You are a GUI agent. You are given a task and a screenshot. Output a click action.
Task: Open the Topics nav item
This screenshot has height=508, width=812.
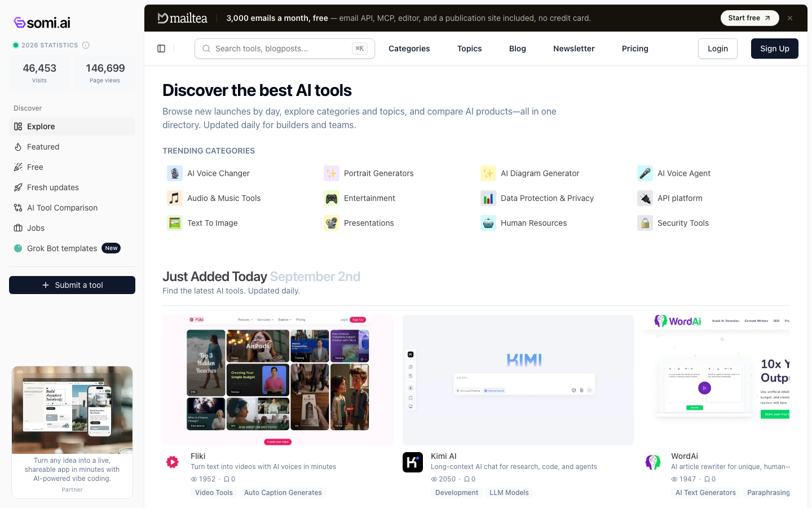pyautogui.click(x=470, y=49)
